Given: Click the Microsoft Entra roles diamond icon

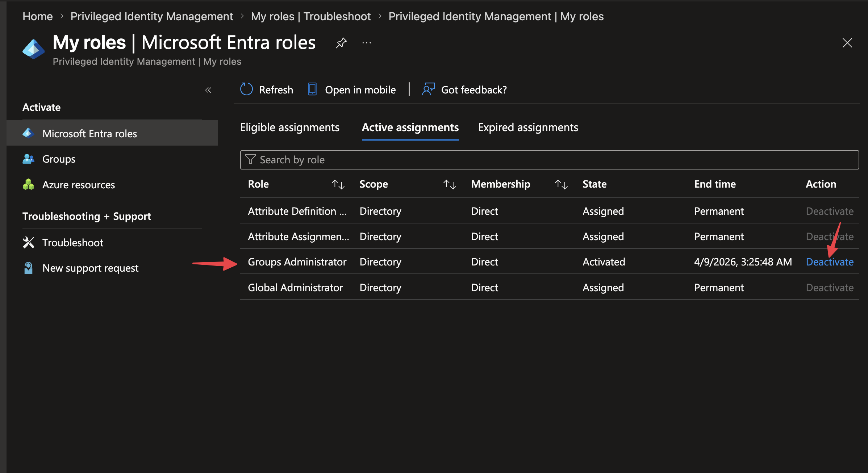Looking at the screenshot, I should click(x=28, y=133).
